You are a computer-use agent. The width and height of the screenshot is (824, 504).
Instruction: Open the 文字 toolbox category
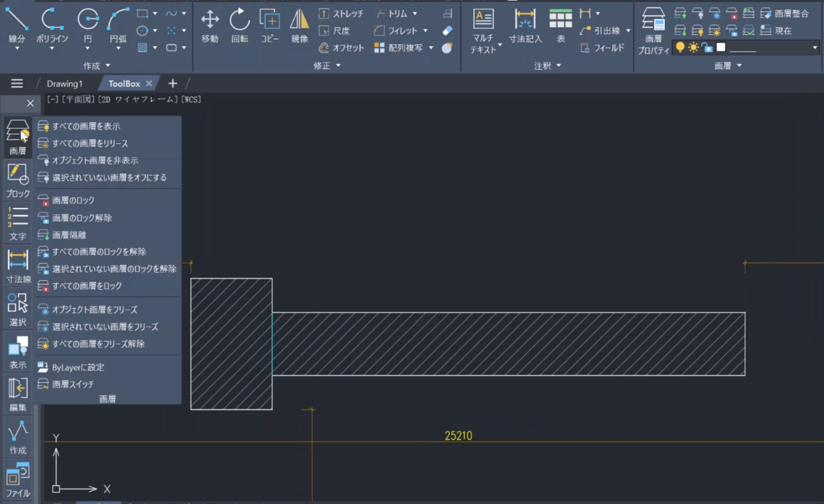coord(18,223)
